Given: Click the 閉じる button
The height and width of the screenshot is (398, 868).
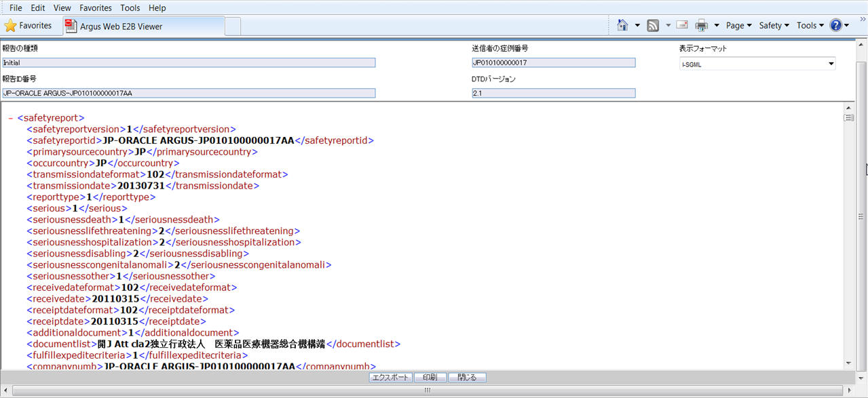Looking at the screenshot, I should point(467,378).
